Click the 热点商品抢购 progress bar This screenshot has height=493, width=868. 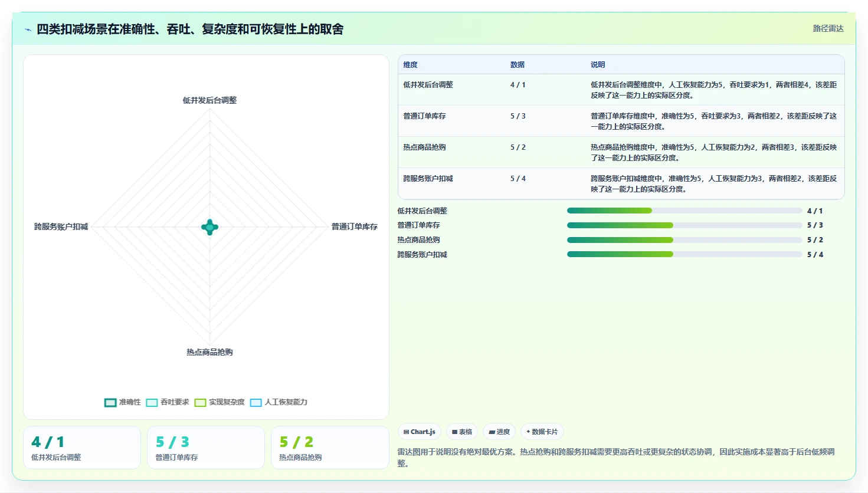684,240
